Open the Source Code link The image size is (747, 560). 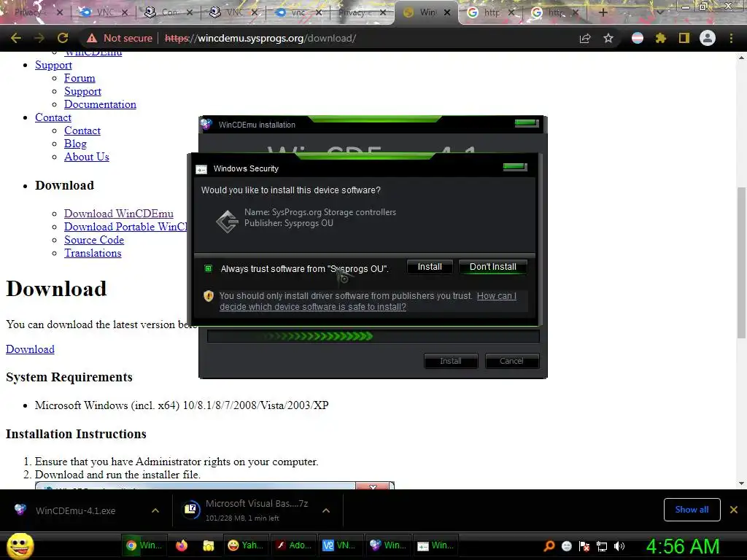pos(94,240)
